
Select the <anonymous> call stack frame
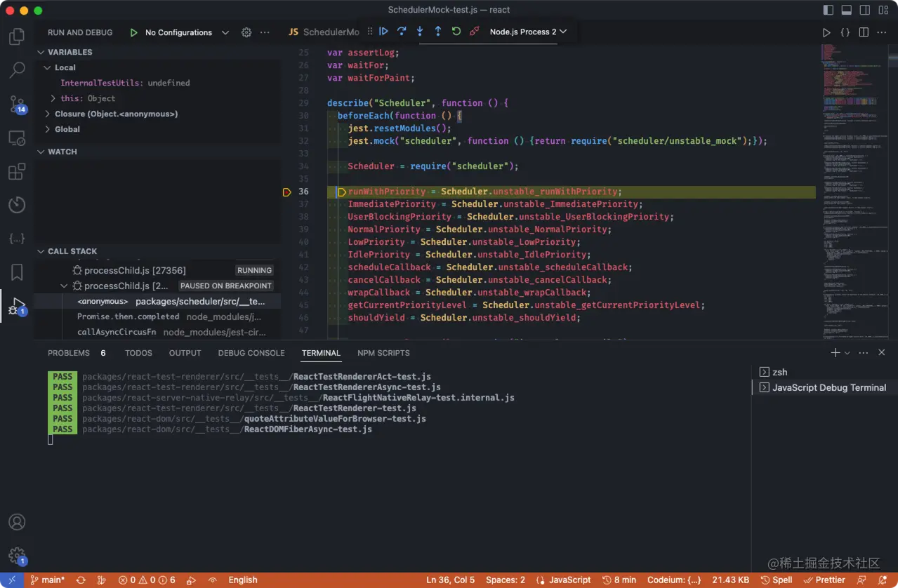[x=157, y=301]
